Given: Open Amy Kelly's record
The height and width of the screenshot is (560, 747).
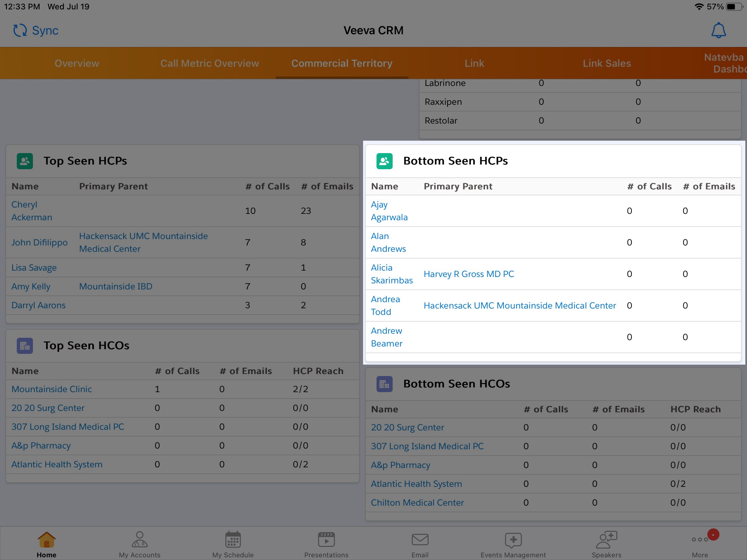Looking at the screenshot, I should tap(31, 287).
